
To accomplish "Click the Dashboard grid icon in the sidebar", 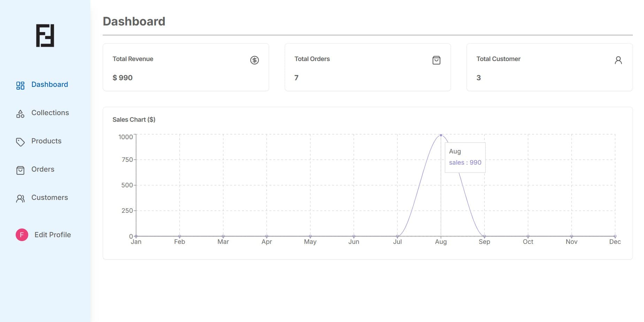I will (20, 85).
